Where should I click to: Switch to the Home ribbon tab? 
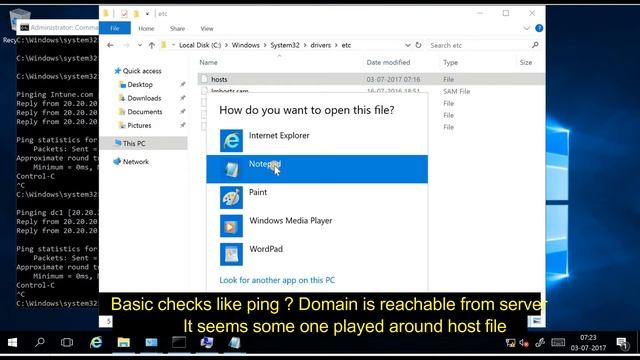coord(146,29)
